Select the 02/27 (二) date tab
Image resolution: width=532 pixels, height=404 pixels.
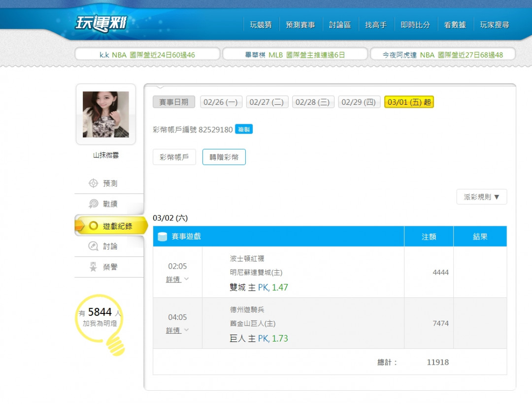tap(266, 102)
